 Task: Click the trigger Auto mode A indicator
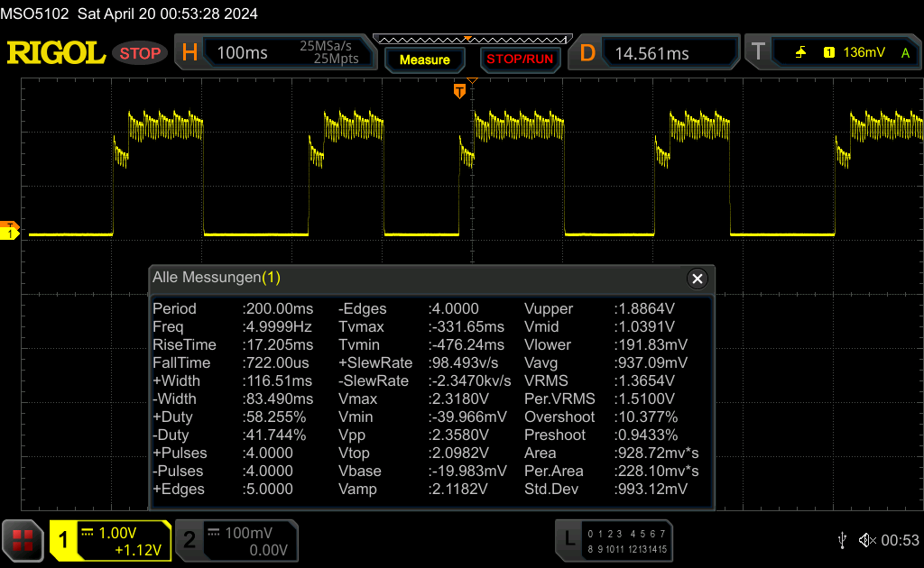point(905,53)
